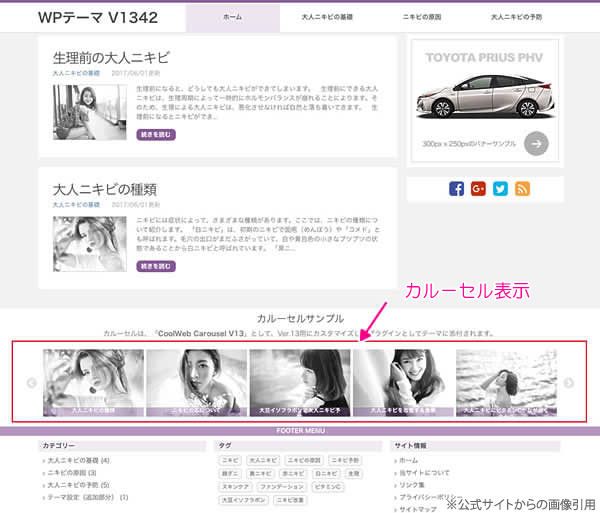Screen dimensions: 600x513
Task: Click the arrow circle on Prius banner
Action: (536, 143)
